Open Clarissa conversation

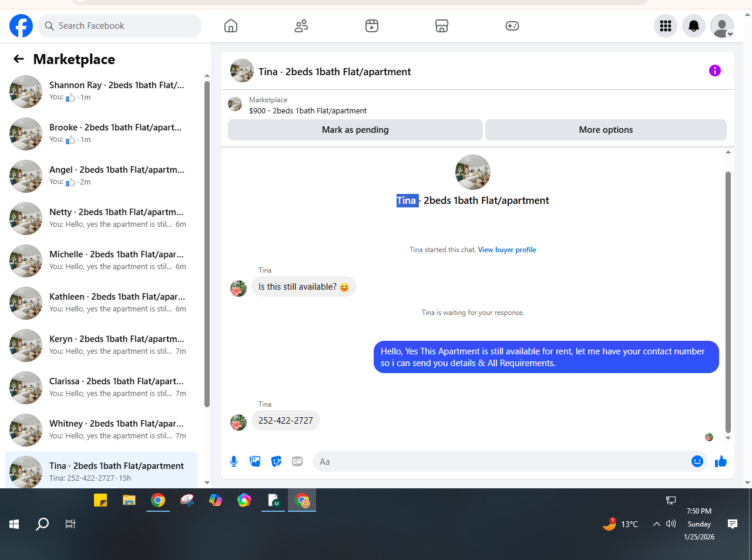pyautogui.click(x=101, y=388)
